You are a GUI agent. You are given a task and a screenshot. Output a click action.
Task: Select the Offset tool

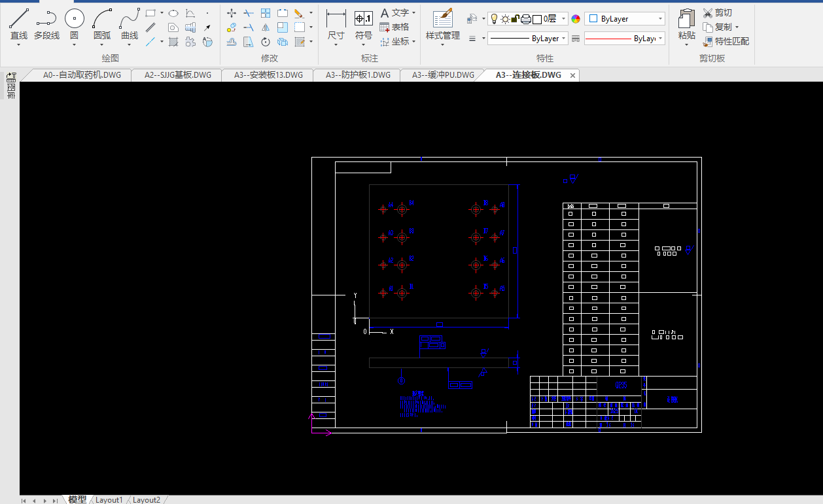click(x=232, y=42)
